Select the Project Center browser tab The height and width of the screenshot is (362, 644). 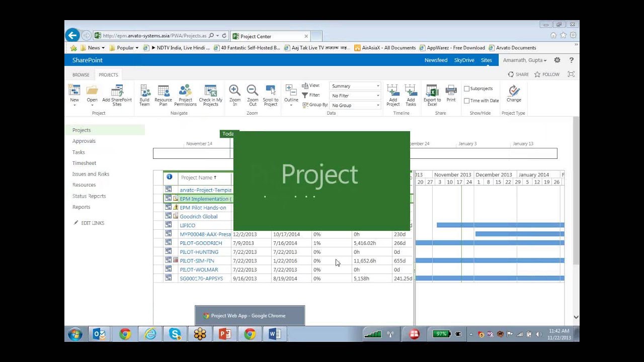pos(269,36)
